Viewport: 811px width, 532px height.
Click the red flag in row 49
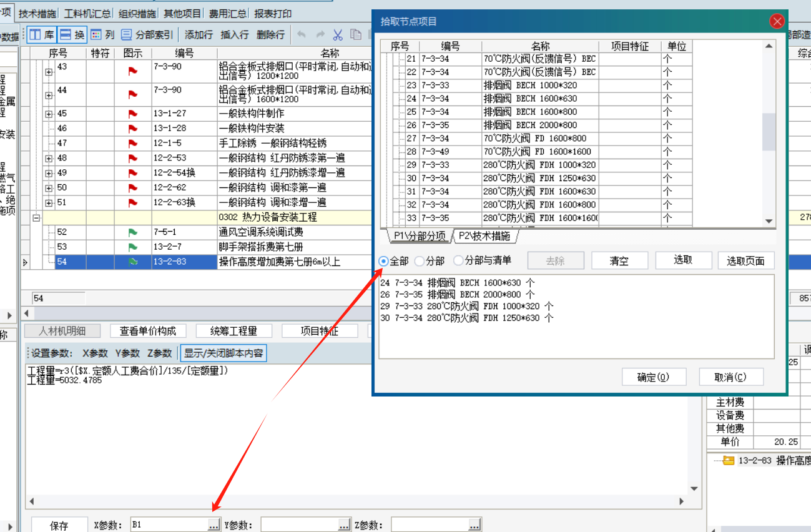pyautogui.click(x=132, y=173)
